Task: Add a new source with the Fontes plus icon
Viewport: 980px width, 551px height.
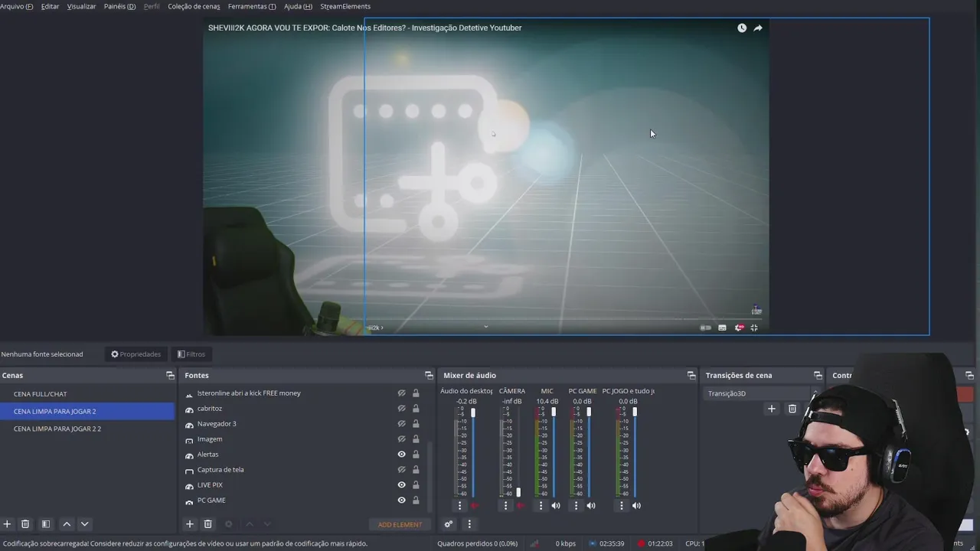Action: (190, 524)
